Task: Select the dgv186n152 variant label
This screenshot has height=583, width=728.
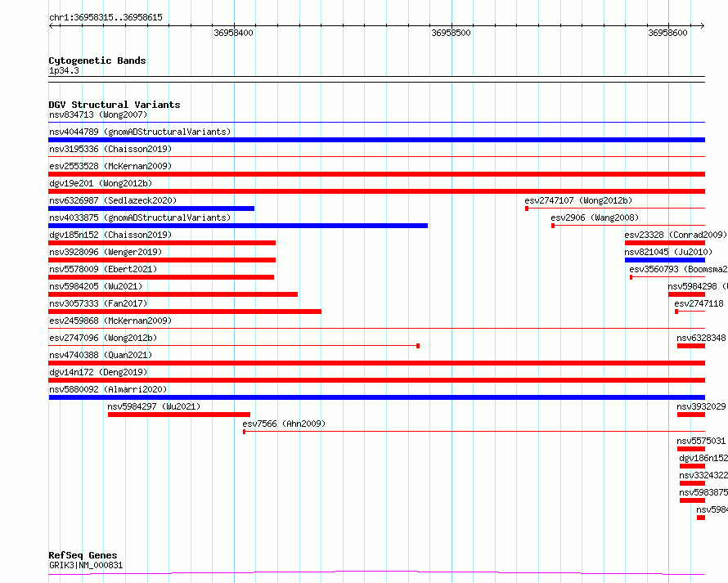Action: pyautogui.click(x=703, y=458)
